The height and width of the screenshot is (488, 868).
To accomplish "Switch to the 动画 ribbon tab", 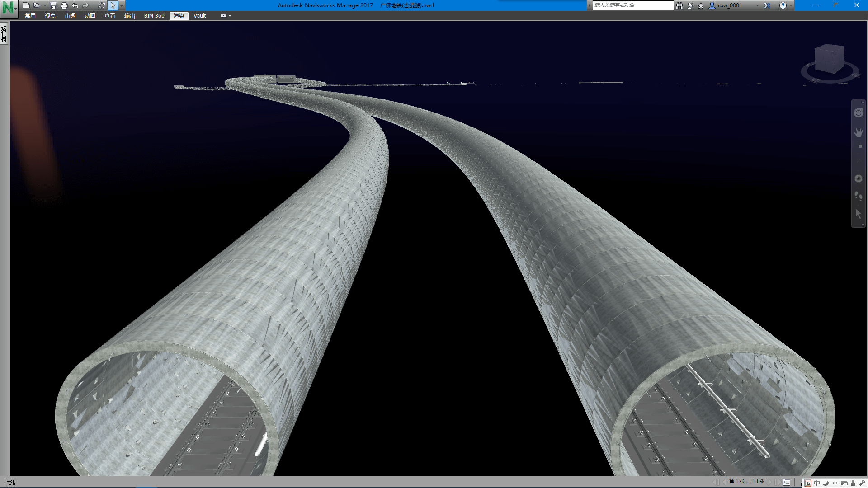I will [90, 16].
